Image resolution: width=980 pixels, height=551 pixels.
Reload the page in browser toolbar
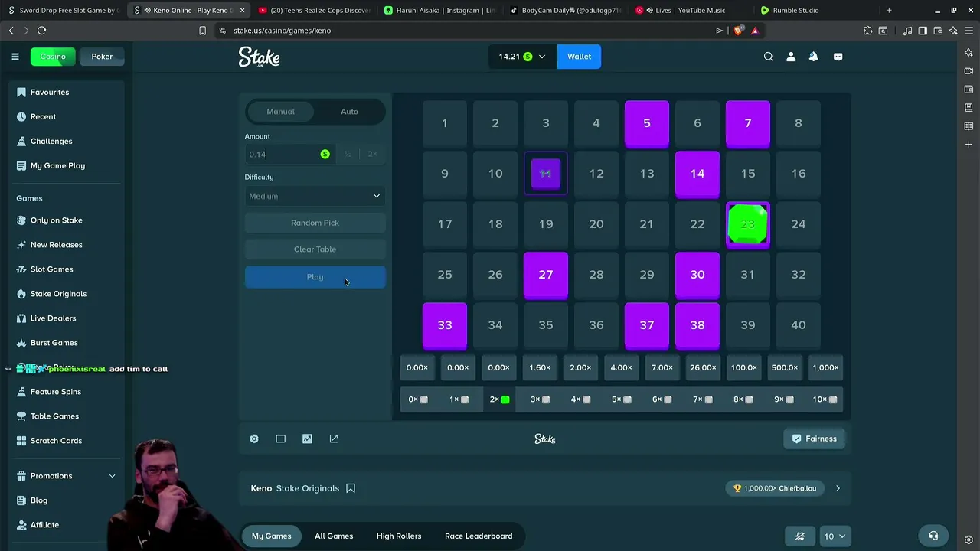click(x=41, y=31)
